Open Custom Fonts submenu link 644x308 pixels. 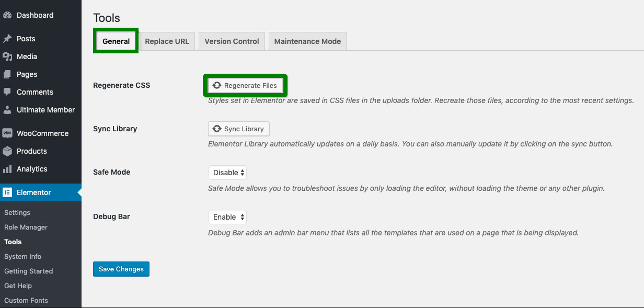click(x=26, y=301)
